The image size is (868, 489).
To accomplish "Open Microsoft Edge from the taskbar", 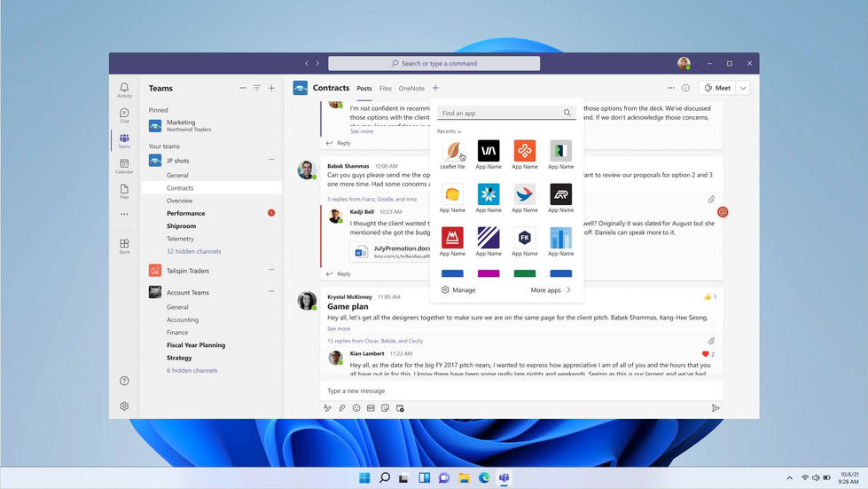I will (484, 478).
